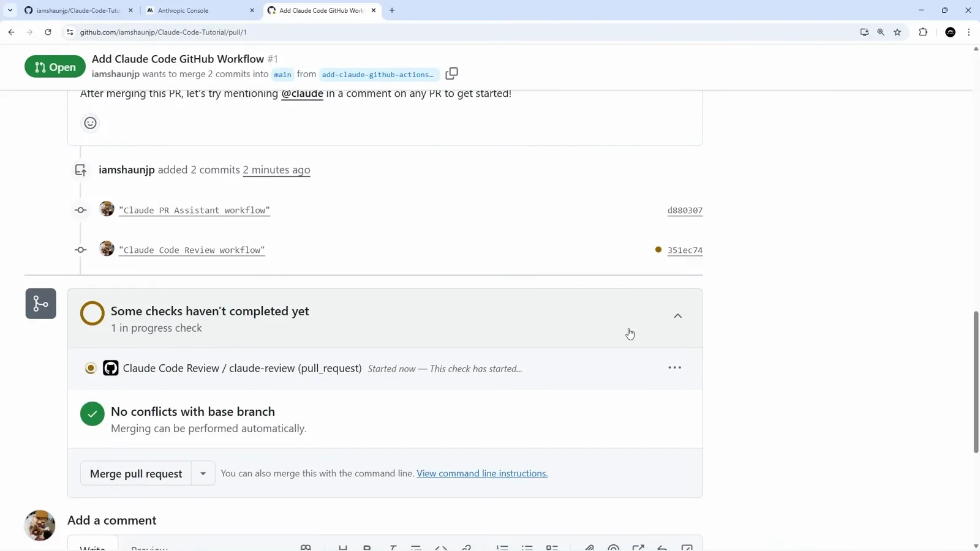Click the main base branch label
This screenshot has height=551, width=980.
[x=282, y=75]
